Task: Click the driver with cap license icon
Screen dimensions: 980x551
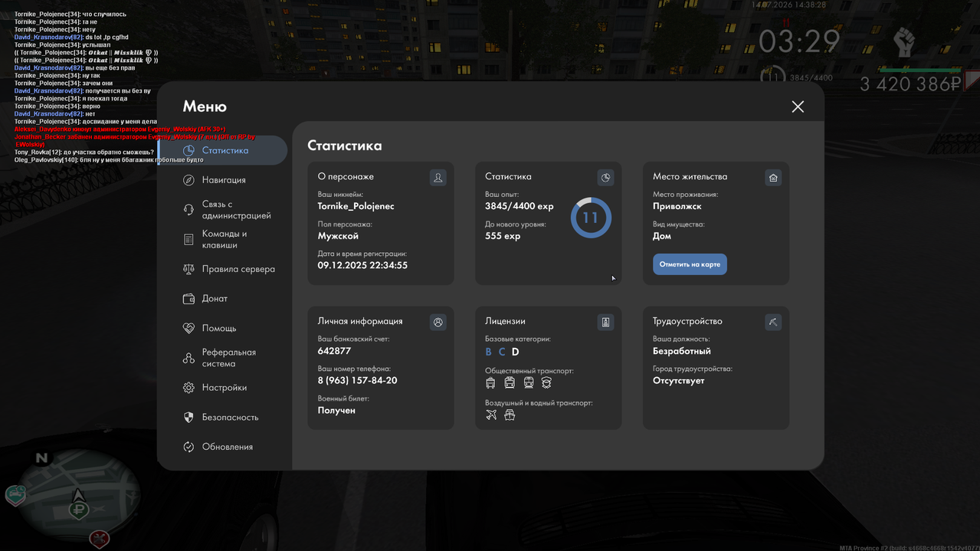Action: (x=546, y=382)
